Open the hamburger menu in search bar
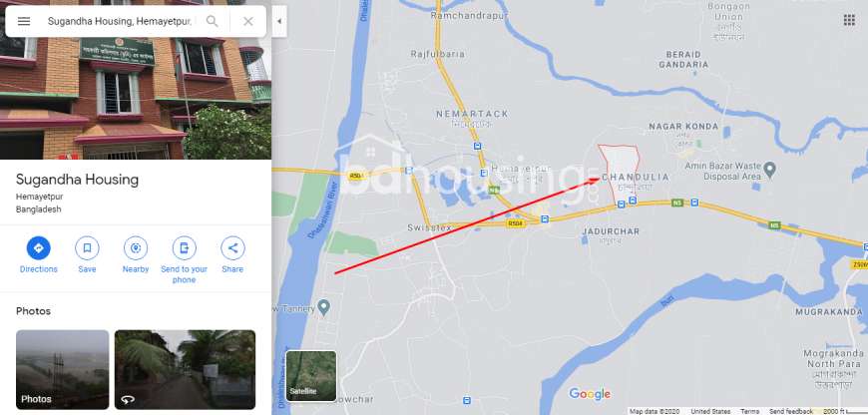 click(24, 22)
